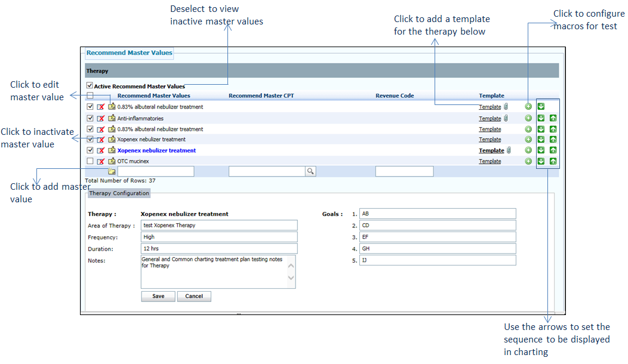Click the Recommend Master Values panel title

[130, 53]
